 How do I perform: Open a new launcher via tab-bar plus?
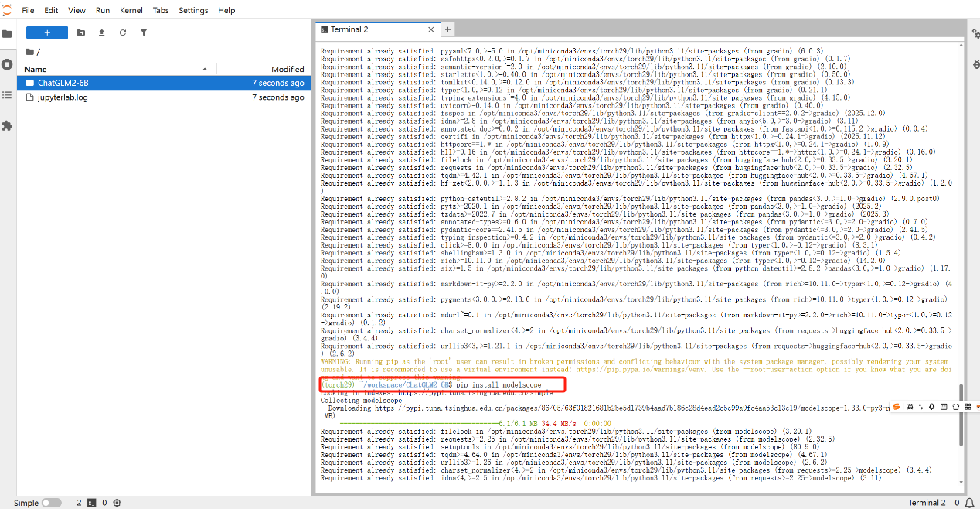pos(447,29)
